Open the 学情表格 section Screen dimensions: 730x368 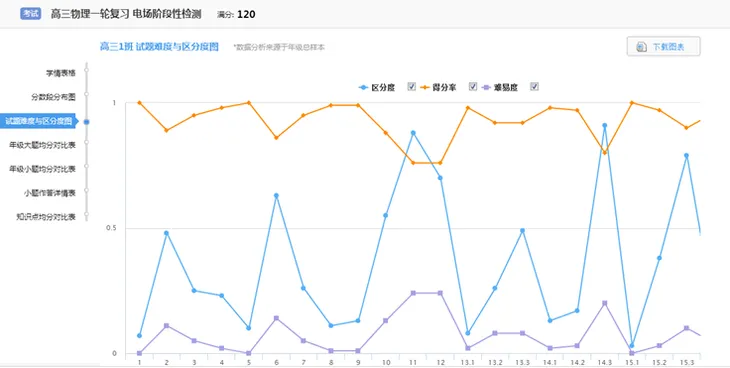61,73
